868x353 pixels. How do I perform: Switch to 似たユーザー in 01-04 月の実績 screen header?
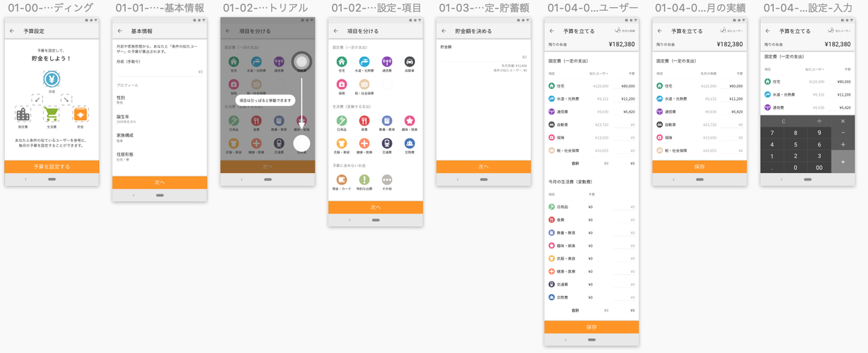732,31
